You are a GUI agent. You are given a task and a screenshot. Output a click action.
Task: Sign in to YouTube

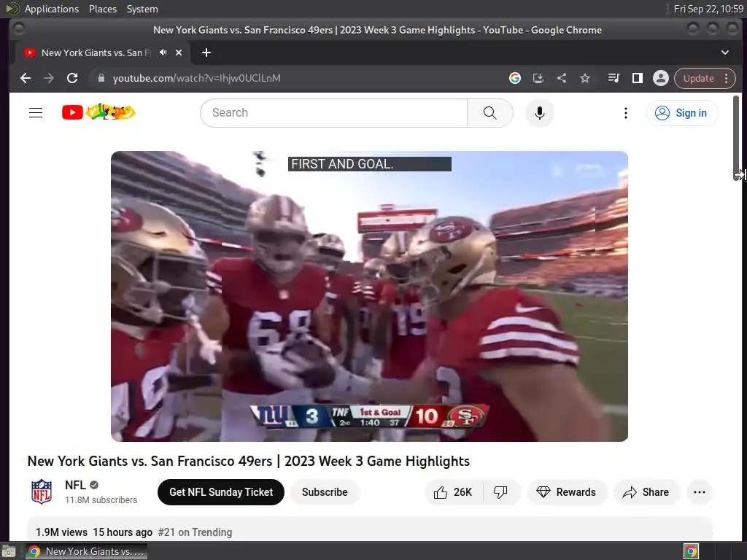[x=682, y=113]
